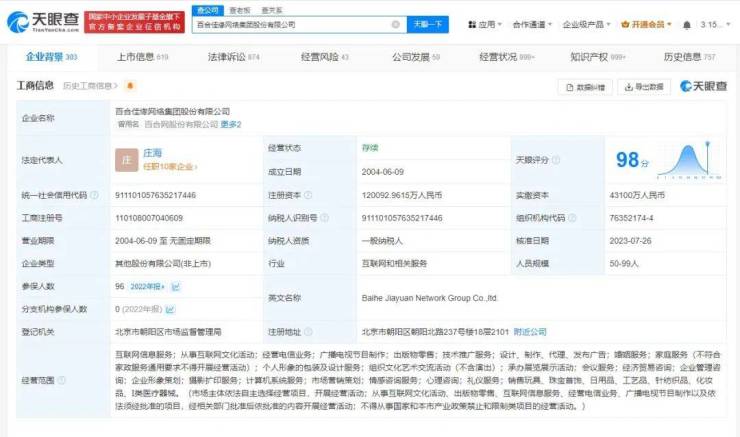740x437 pixels.
Task: Click the 导出数据 export data button
Action: (644, 87)
